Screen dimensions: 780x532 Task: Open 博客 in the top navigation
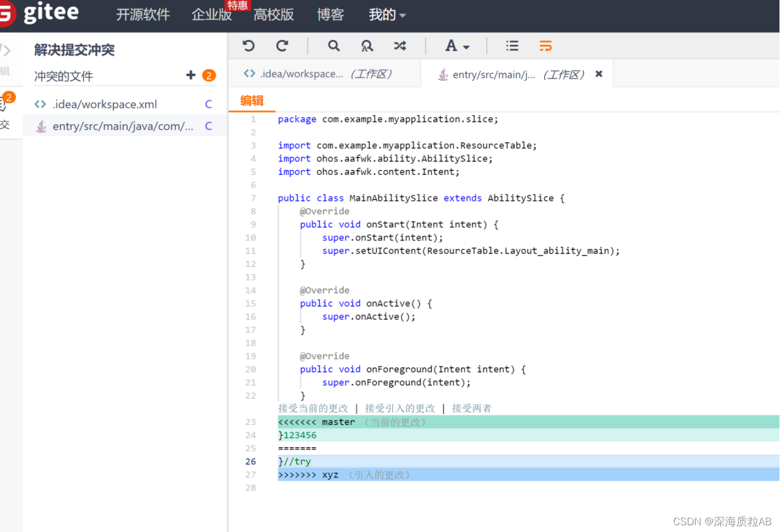tap(330, 15)
